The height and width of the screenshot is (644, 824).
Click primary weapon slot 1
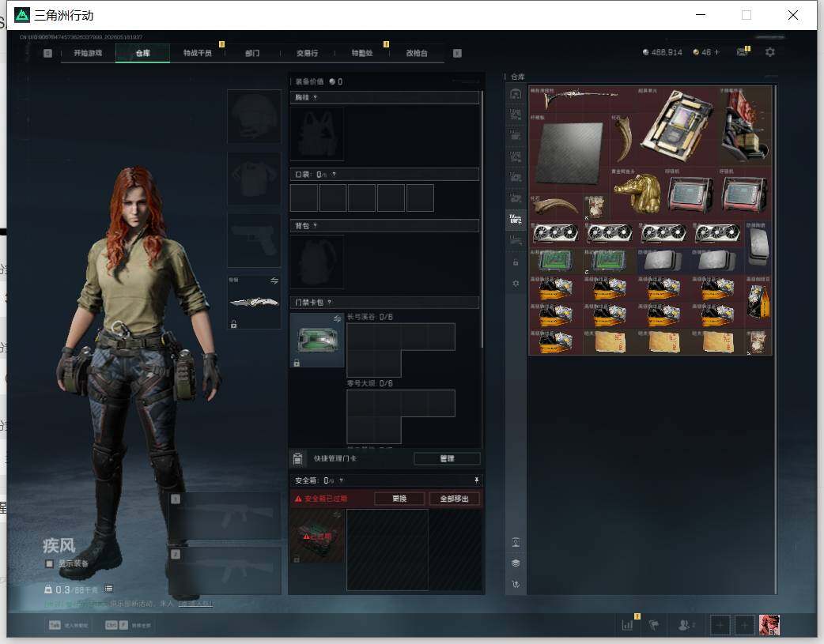pyautogui.click(x=225, y=516)
